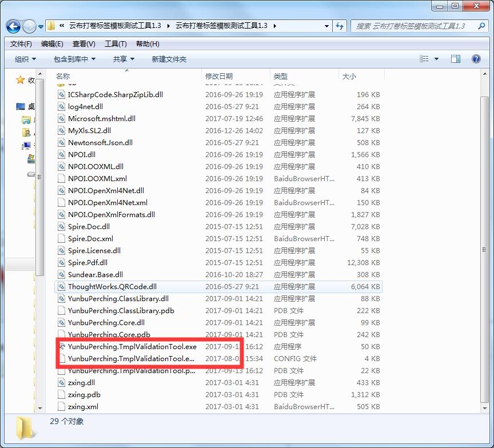
Task: Click the navigation pane scrollbar down arrow
Action: point(40,408)
